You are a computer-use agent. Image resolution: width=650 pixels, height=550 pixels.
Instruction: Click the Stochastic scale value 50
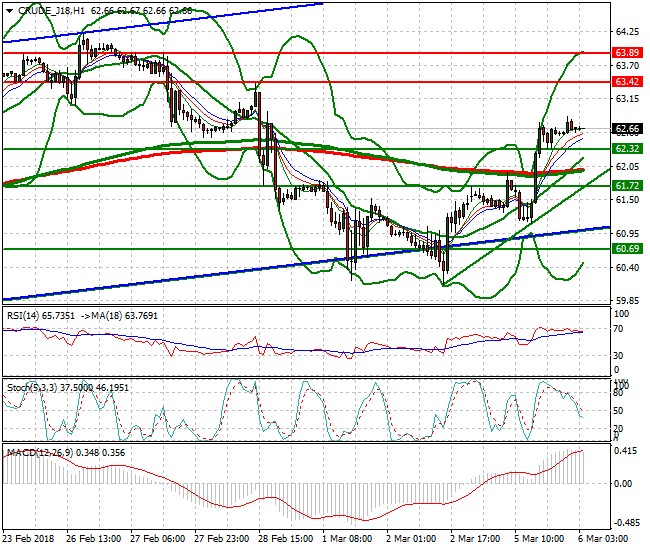click(618, 411)
